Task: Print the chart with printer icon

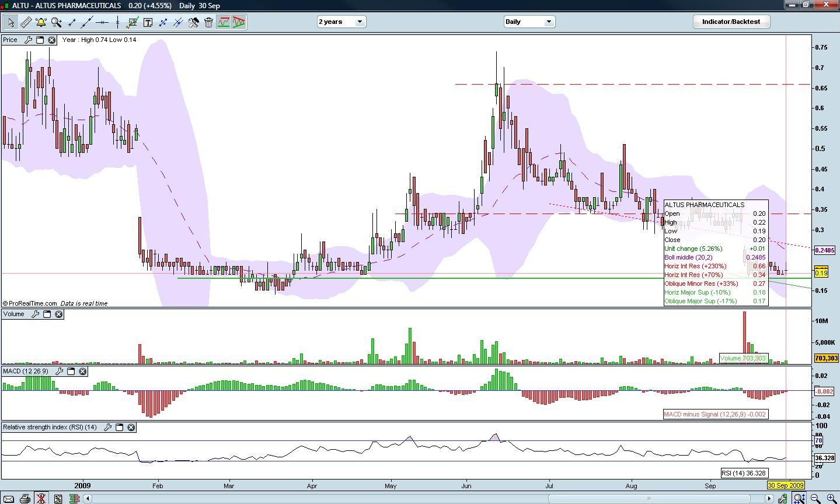Action: 25,499
